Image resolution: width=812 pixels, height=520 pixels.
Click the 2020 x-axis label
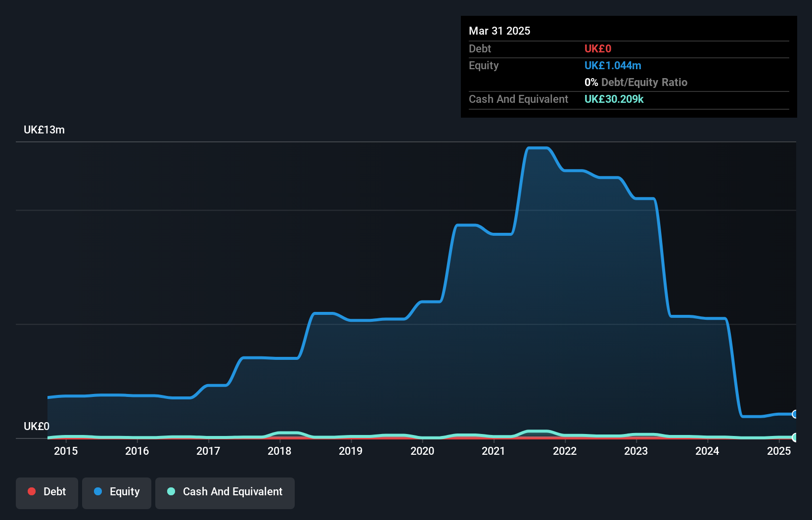point(422,451)
